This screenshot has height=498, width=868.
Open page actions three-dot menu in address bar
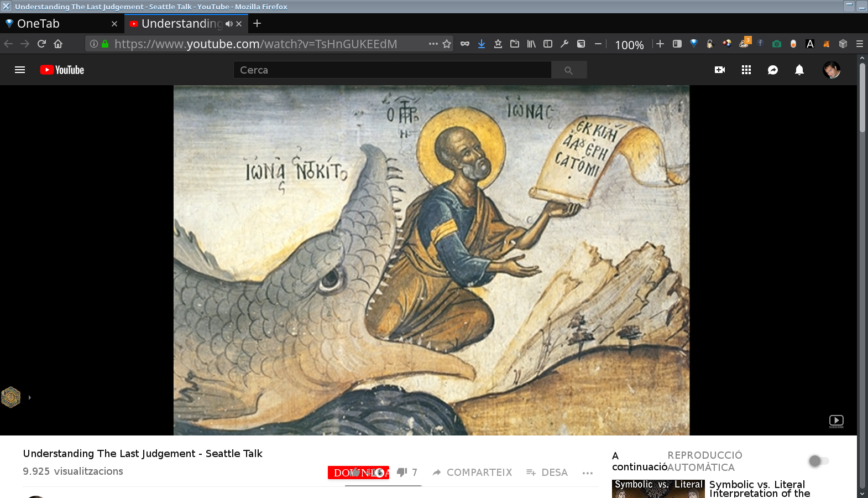433,44
